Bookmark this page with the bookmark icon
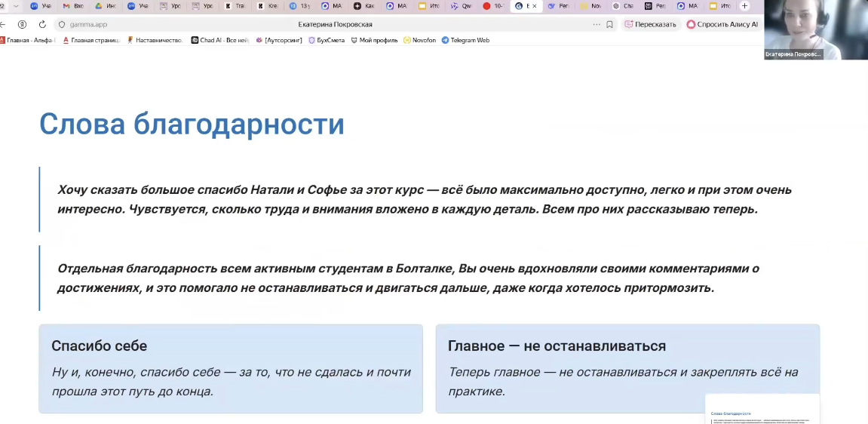This screenshot has height=424, width=868. 609,24
